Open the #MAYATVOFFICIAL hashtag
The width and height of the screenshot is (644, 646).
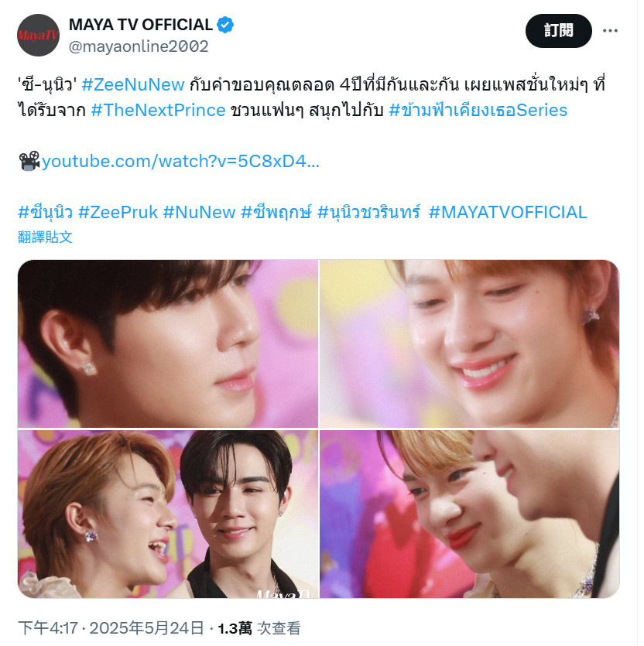pyautogui.click(x=508, y=213)
